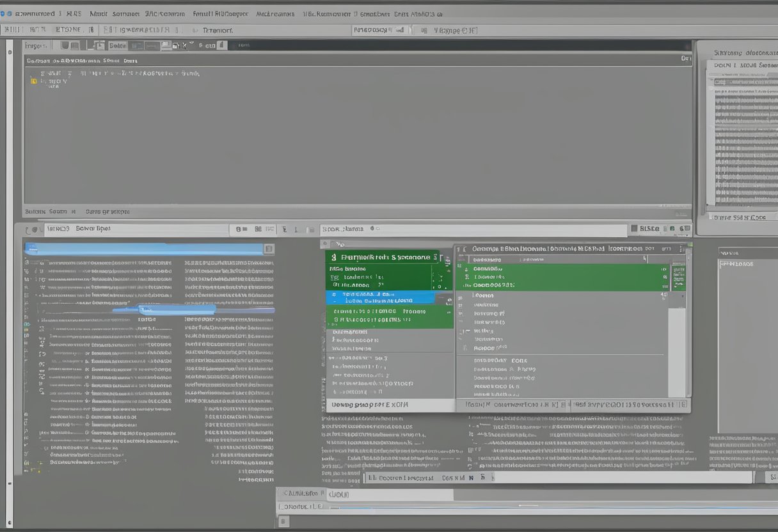
Task: Select the blue highlighted item in green popup
Action: click(x=380, y=298)
